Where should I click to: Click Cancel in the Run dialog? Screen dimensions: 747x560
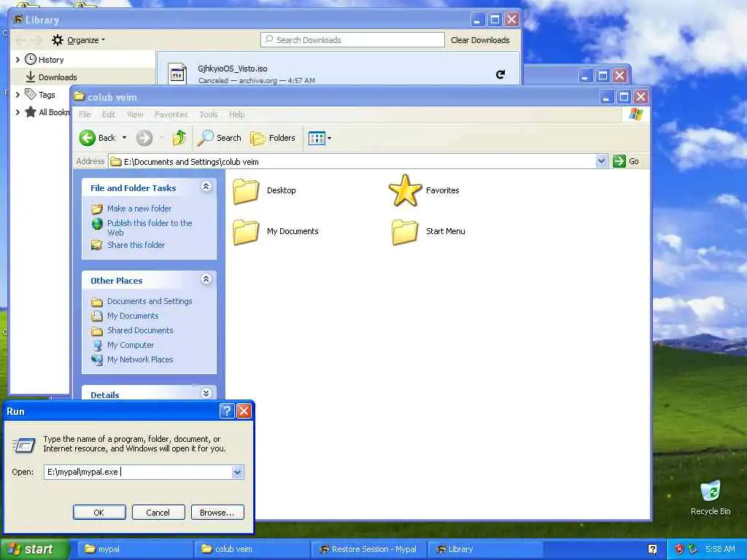pos(158,513)
